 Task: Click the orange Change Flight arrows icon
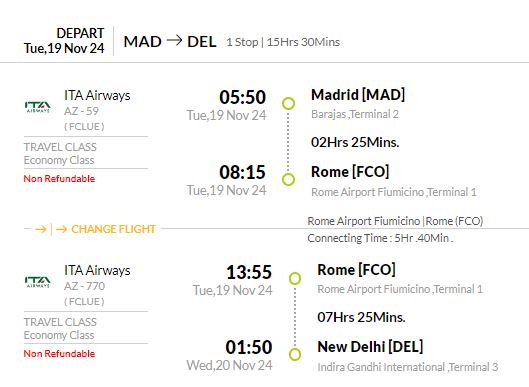51,229
